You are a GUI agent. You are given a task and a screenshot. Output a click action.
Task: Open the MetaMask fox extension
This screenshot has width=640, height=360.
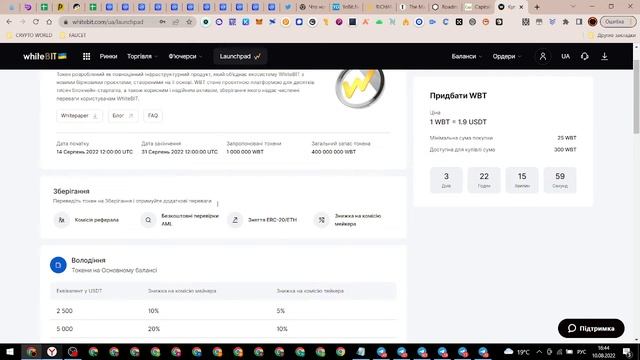point(259,22)
